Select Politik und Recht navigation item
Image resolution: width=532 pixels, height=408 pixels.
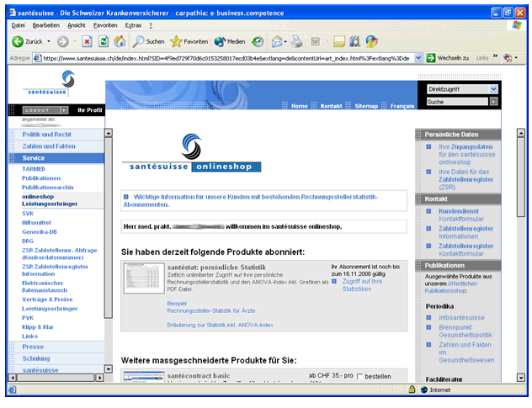(x=47, y=135)
